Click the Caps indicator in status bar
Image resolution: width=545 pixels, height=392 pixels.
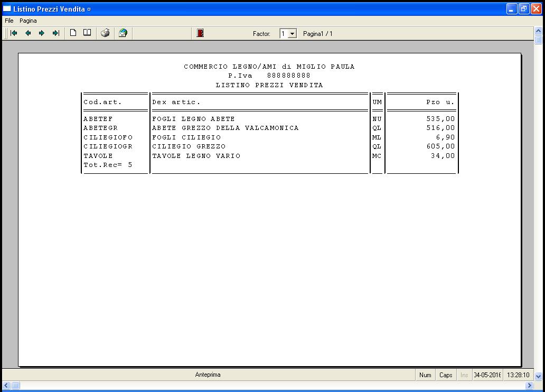click(x=446, y=375)
